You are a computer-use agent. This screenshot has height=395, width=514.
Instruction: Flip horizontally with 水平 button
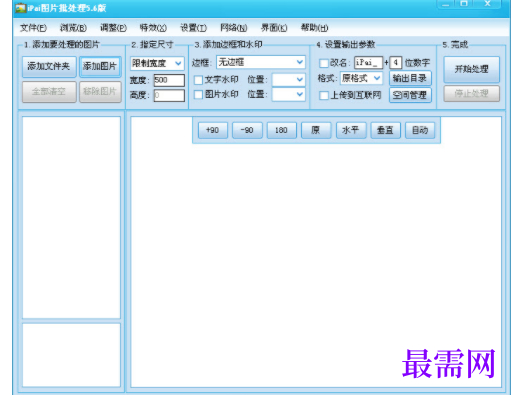coord(351,130)
